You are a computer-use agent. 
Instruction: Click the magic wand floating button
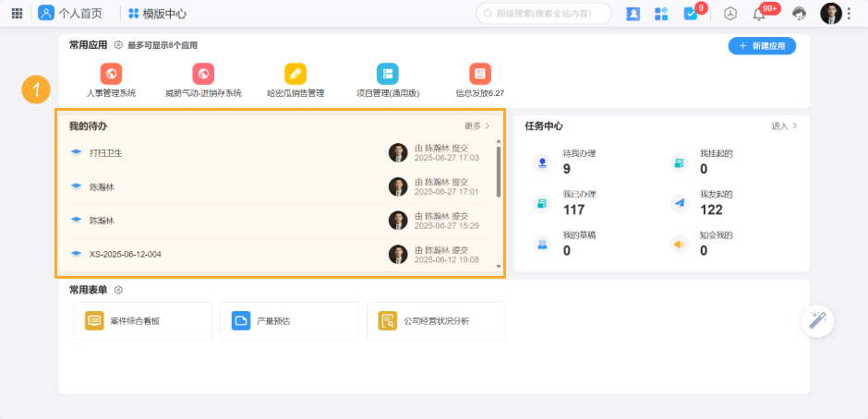[x=817, y=320]
